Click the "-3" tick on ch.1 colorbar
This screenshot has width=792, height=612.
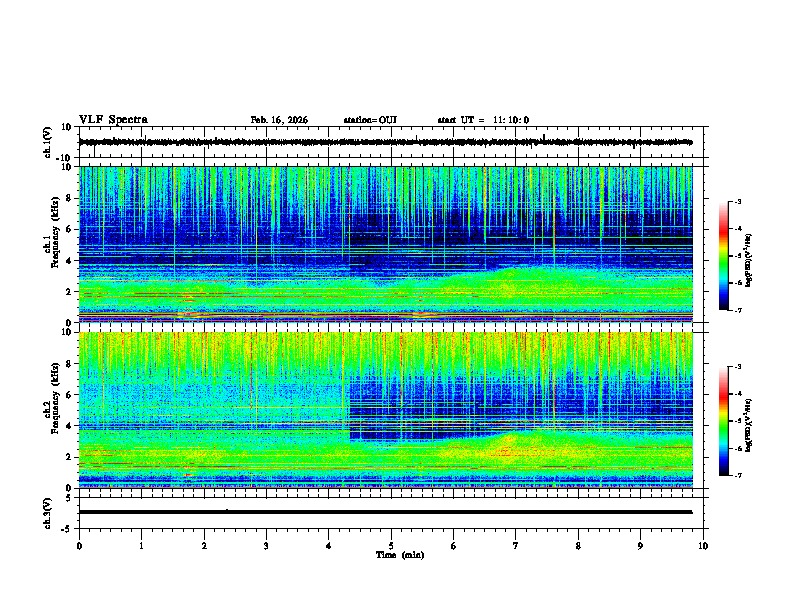(738, 202)
